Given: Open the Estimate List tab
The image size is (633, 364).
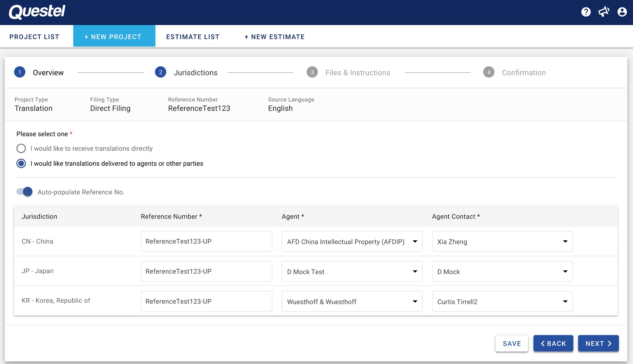Looking at the screenshot, I should point(193,37).
